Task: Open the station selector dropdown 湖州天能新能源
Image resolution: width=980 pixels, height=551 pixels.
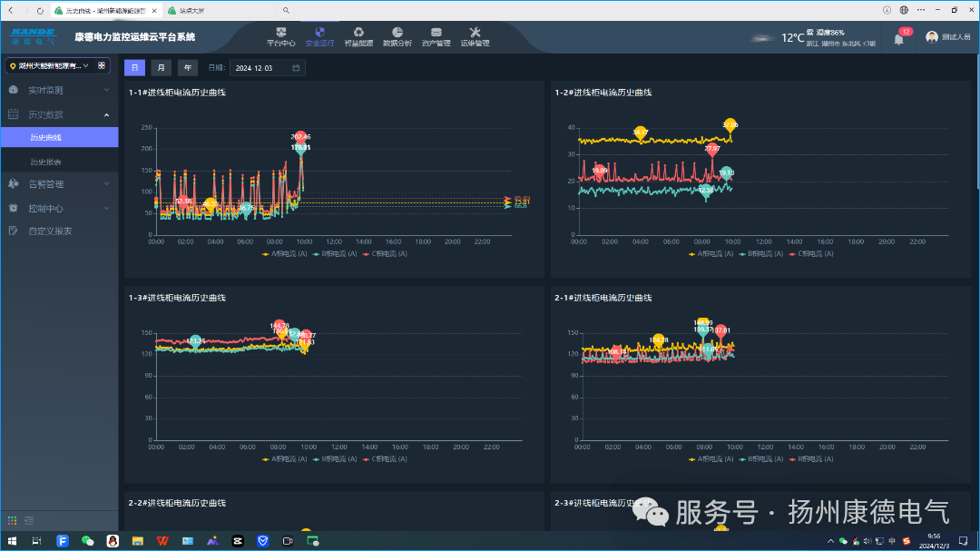Action: click(x=50, y=65)
